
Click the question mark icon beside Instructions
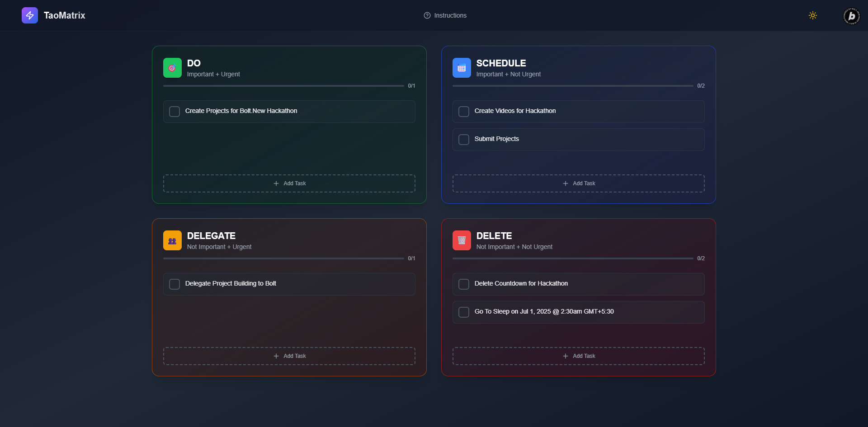point(427,15)
